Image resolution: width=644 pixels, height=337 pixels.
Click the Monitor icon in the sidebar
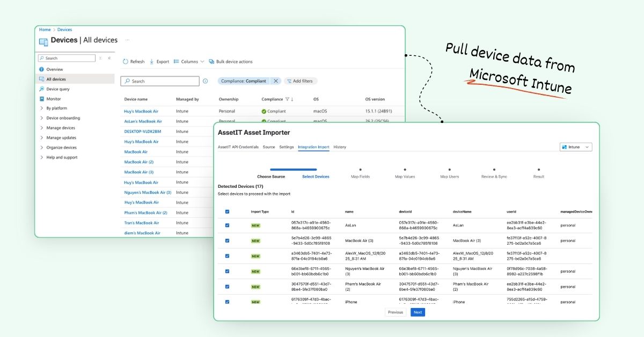coord(41,99)
